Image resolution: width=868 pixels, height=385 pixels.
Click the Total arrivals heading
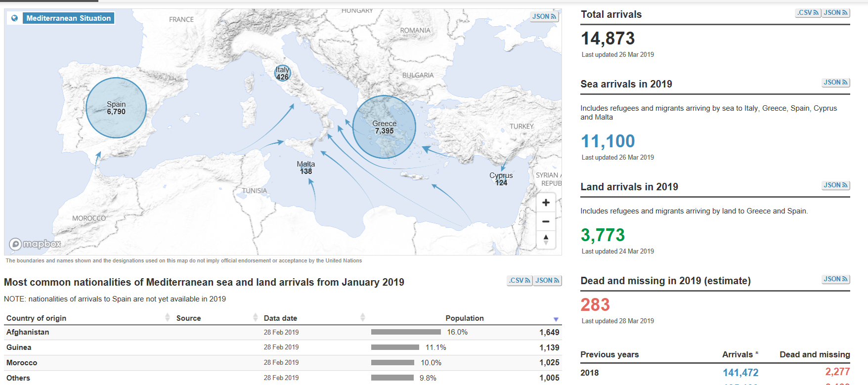(x=611, y=14)
